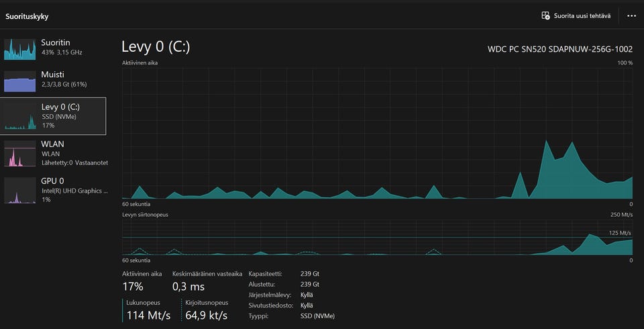Click the Suorita uusi tehtävä icon
The height and width of the screenshot is (329, 644).
coord(545,15)
